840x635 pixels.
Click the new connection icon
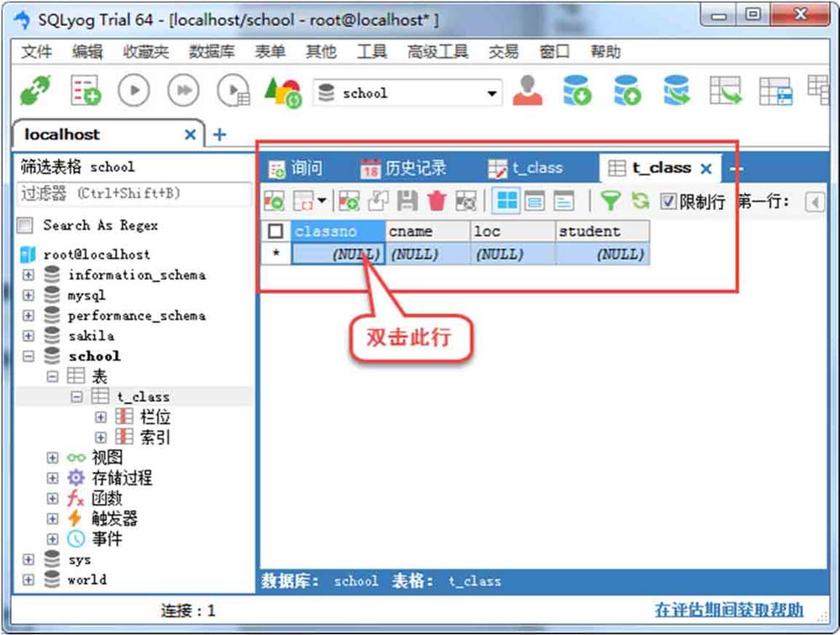(x=35, y=90)
